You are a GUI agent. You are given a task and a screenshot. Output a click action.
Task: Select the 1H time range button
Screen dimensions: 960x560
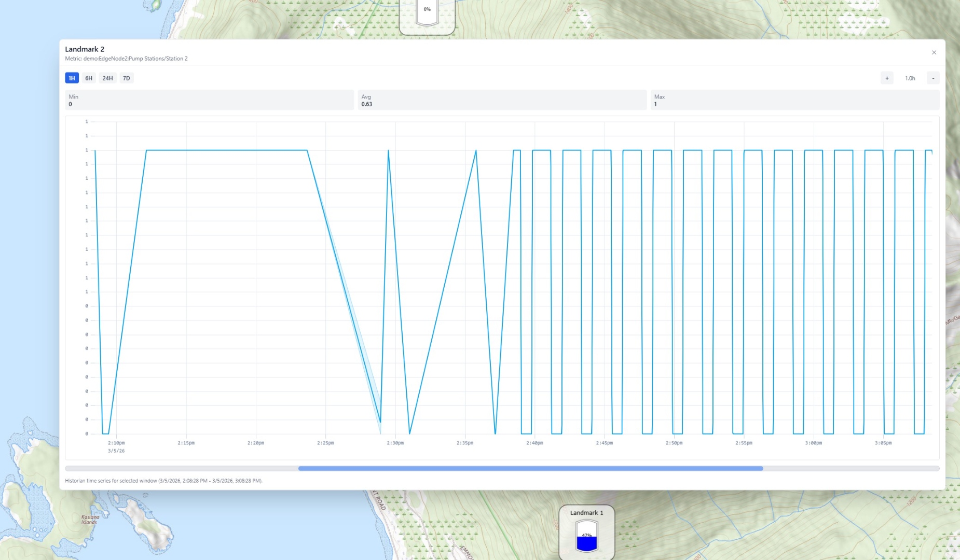pos(71,78)
